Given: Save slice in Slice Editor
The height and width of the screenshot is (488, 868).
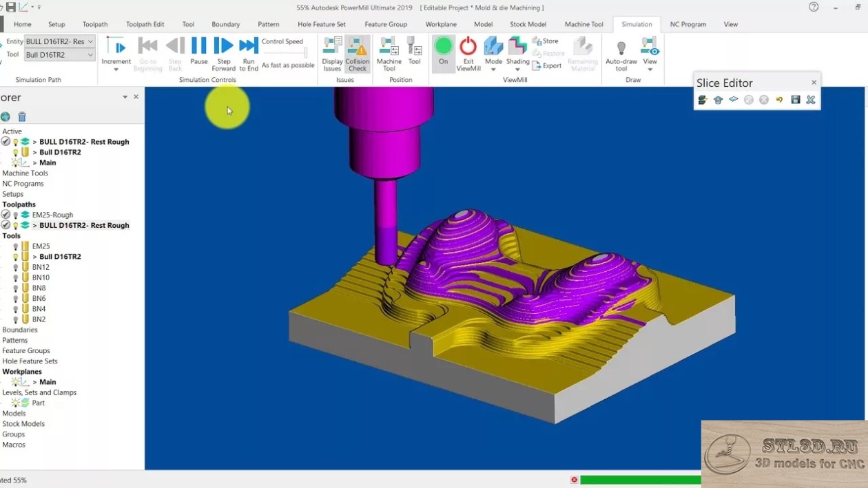Looking at the screenshot, I should click(x=796, y=100).
